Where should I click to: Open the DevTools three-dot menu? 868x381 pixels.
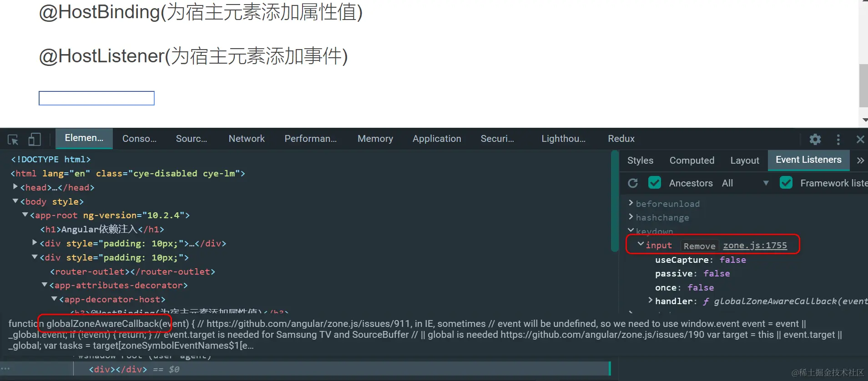(838, 139)
